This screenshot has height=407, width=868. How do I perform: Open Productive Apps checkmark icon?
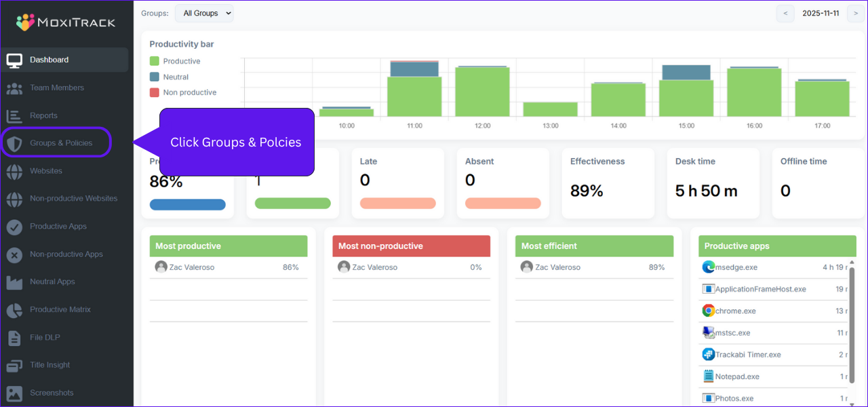[x=14, y=227]
